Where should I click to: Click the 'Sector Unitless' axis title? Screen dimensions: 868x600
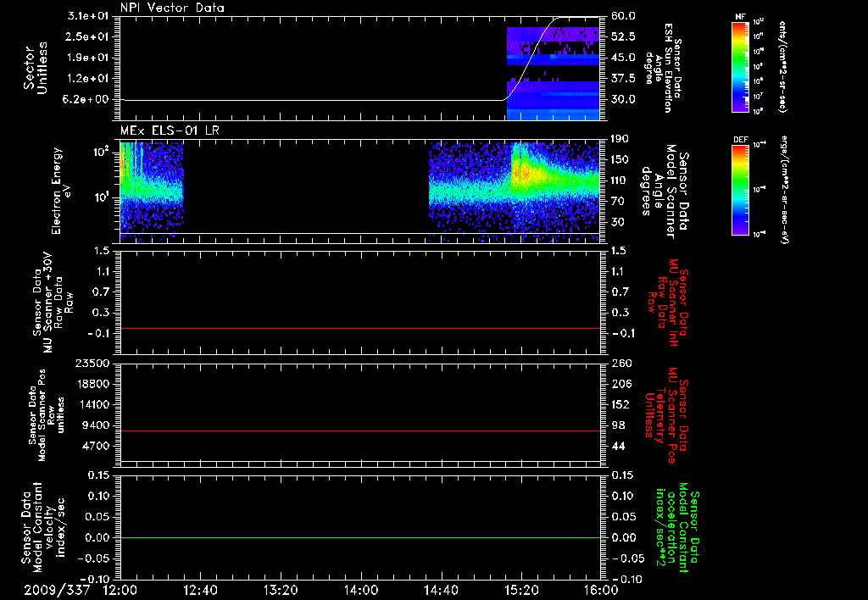pos(36,68)
